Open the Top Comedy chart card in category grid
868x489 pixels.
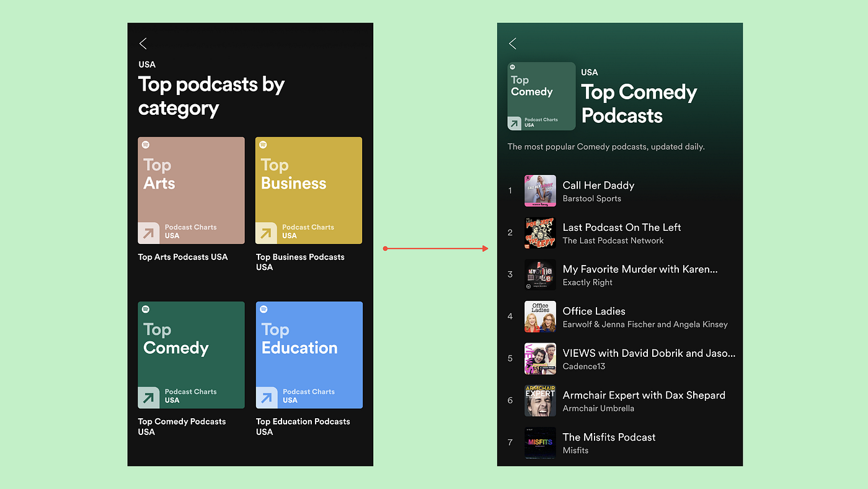[191, 355]
